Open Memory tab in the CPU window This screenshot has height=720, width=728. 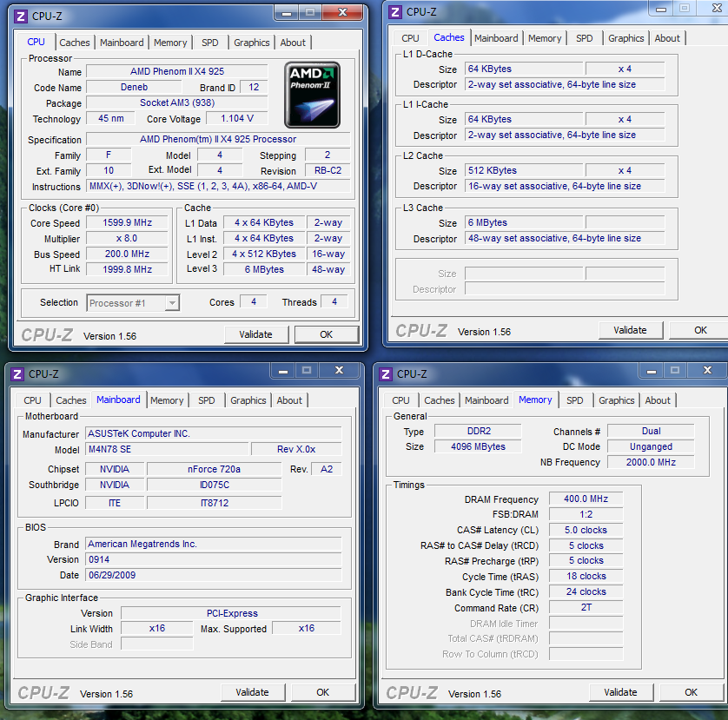click(x=170, y=43)
